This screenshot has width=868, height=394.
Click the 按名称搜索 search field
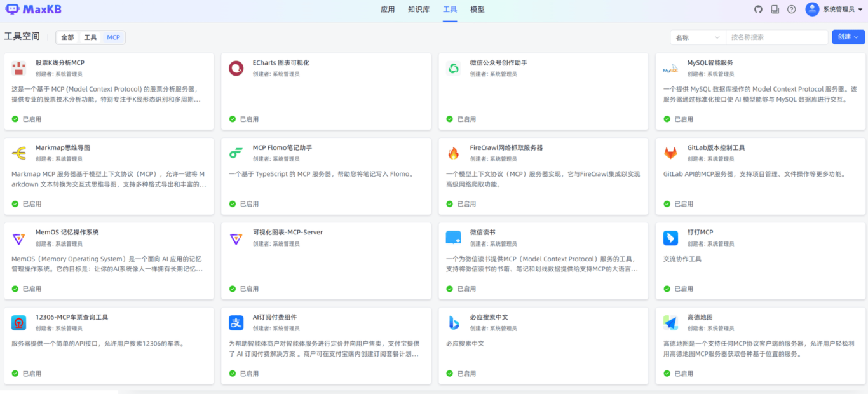(x=777, y=37)
